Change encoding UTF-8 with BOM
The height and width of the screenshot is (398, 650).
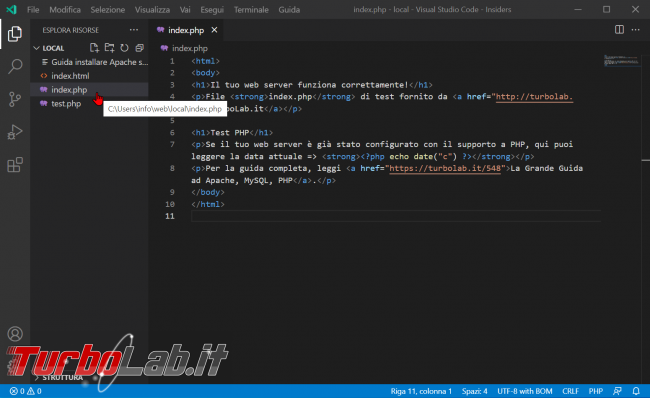coord(525,391)
